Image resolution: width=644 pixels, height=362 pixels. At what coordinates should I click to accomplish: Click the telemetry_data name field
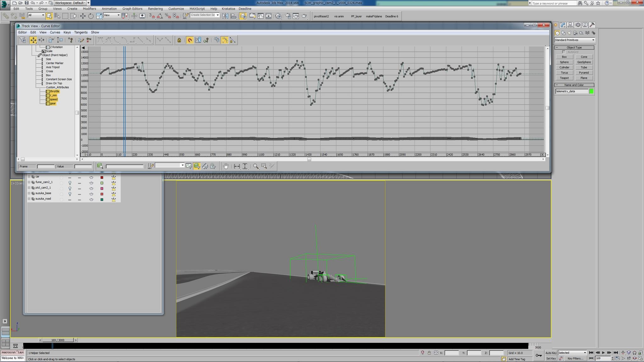tap(572, 91)
